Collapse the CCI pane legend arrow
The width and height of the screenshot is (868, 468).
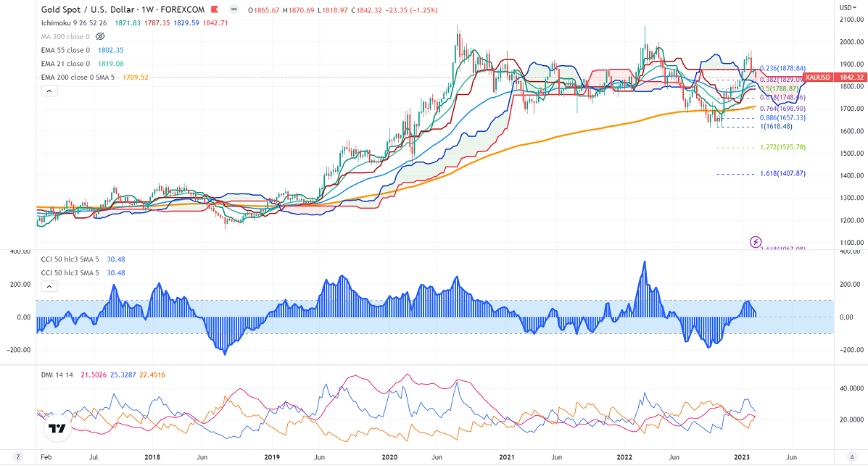pos(49,287)
